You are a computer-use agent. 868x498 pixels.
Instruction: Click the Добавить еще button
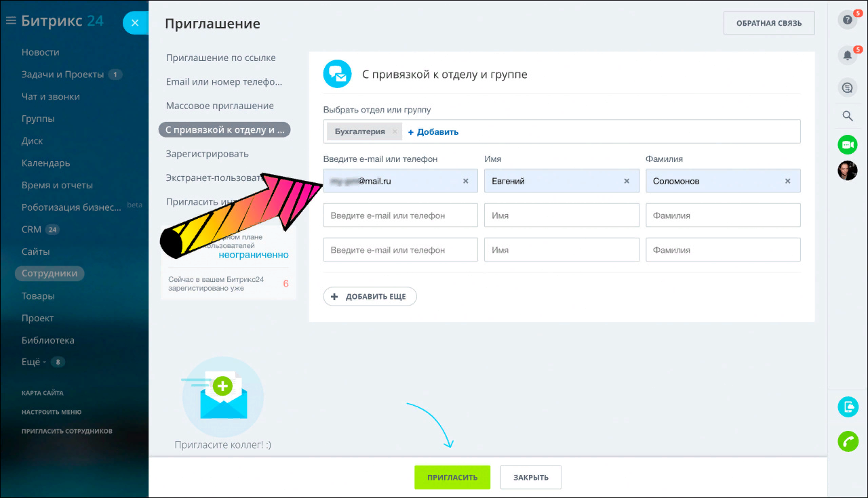coord(370,297)
